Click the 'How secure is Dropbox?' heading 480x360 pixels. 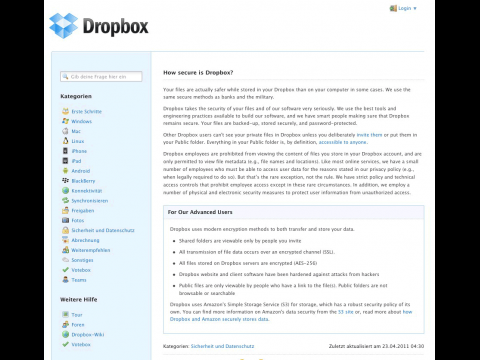198,73
